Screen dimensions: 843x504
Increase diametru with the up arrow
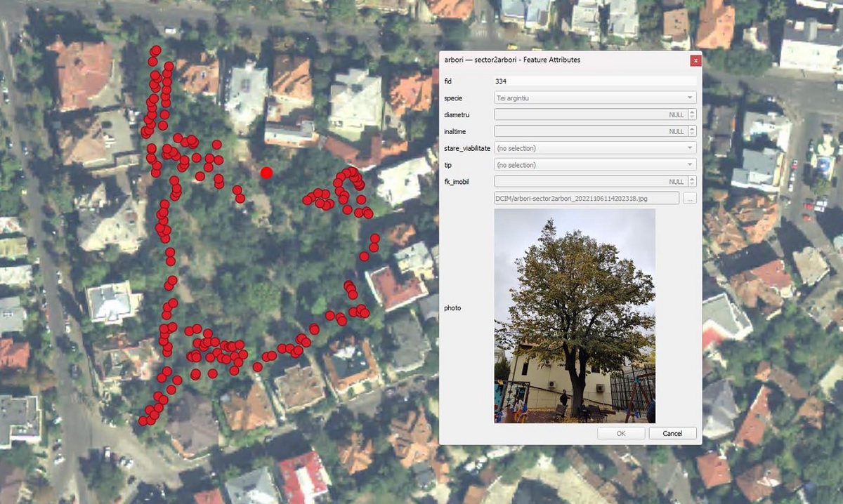tap(693, 112)
